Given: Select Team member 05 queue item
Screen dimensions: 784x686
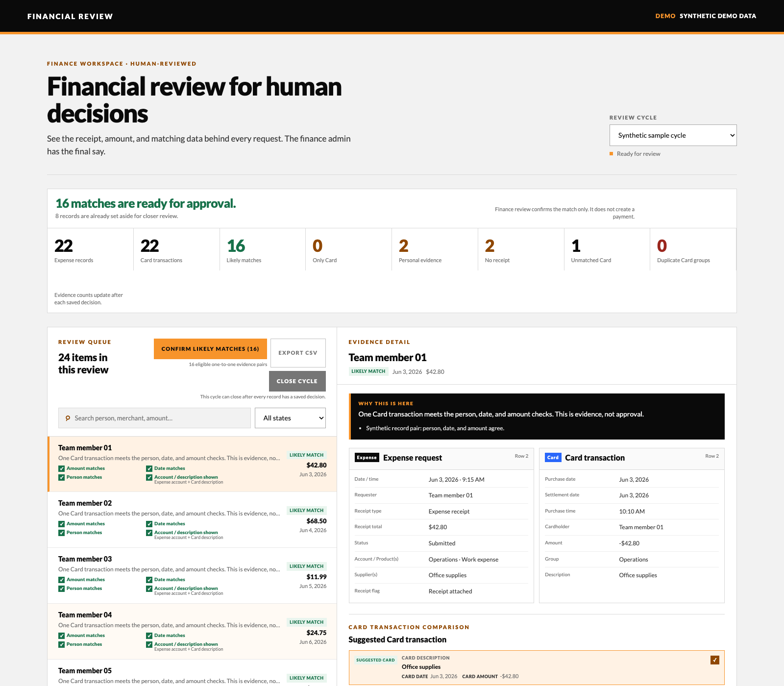Looking at the screenshot, I should pos(192,673).
